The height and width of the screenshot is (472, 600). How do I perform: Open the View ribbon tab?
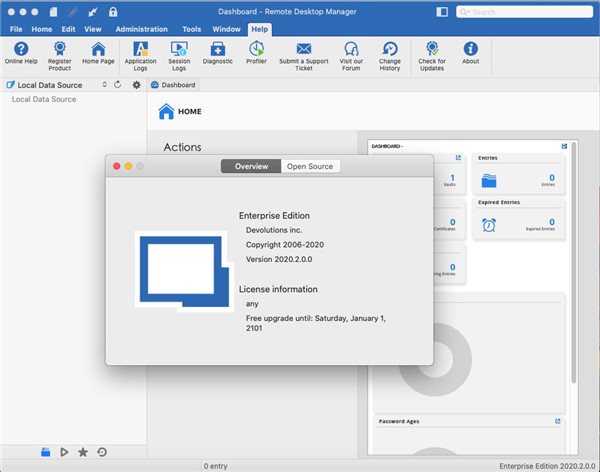click(93, 29)
